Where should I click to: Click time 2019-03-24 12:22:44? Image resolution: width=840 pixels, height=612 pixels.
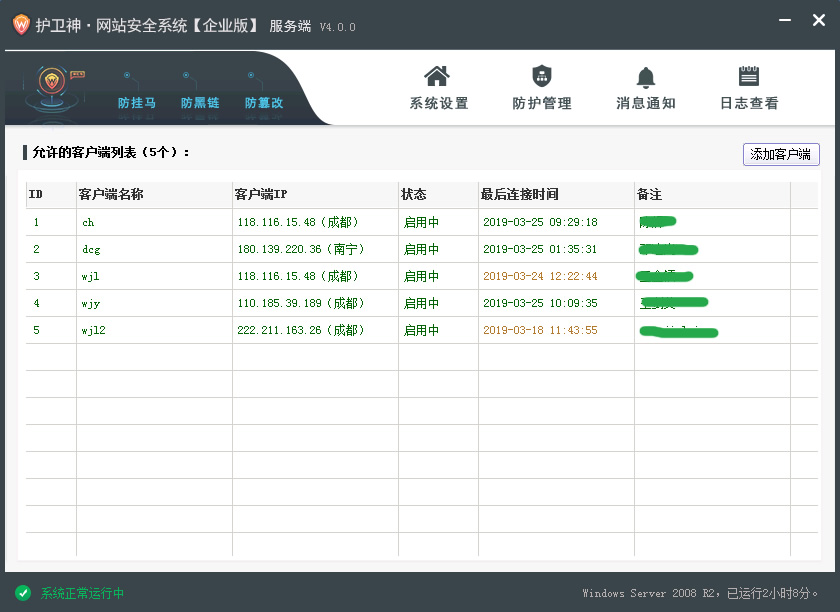click(540, 276)
